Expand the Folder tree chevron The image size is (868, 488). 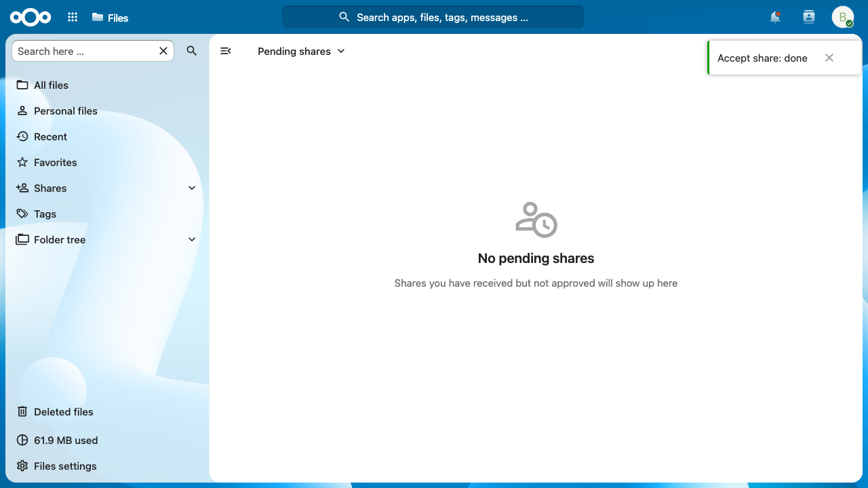coord(192,239)
